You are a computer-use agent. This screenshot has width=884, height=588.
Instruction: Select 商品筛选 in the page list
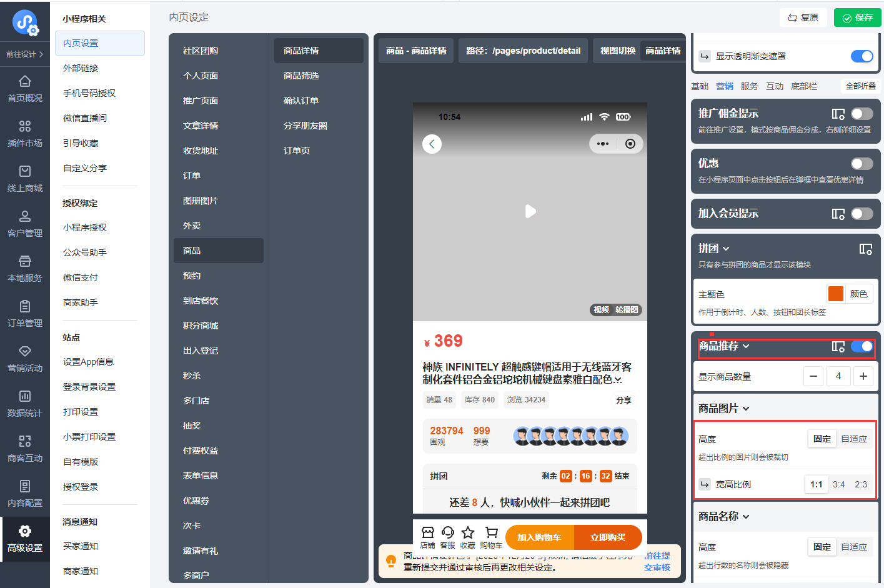(301, 76)
